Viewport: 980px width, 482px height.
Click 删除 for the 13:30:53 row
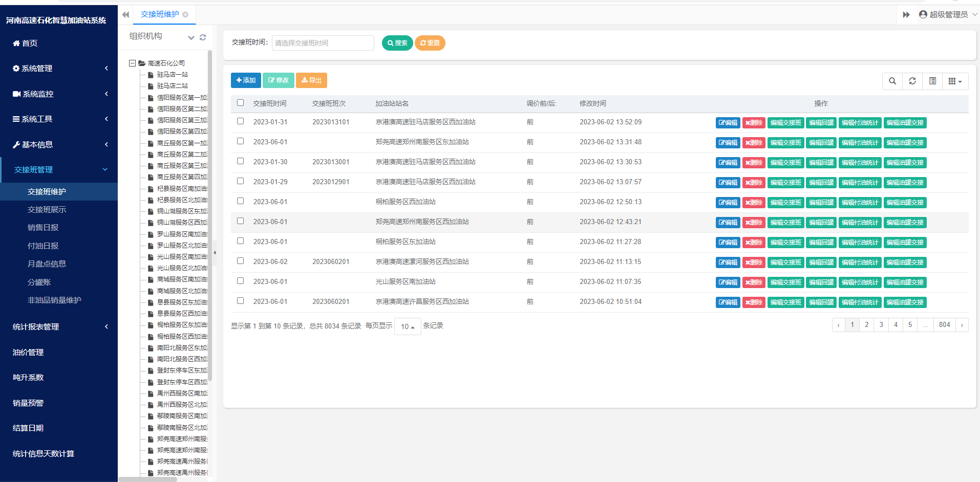[x=754, y=163]
